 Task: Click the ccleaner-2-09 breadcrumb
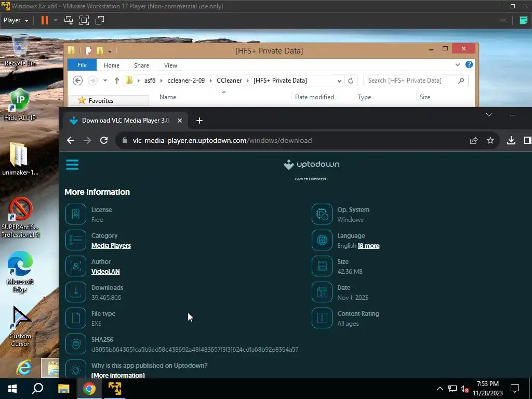coord(186,81)
